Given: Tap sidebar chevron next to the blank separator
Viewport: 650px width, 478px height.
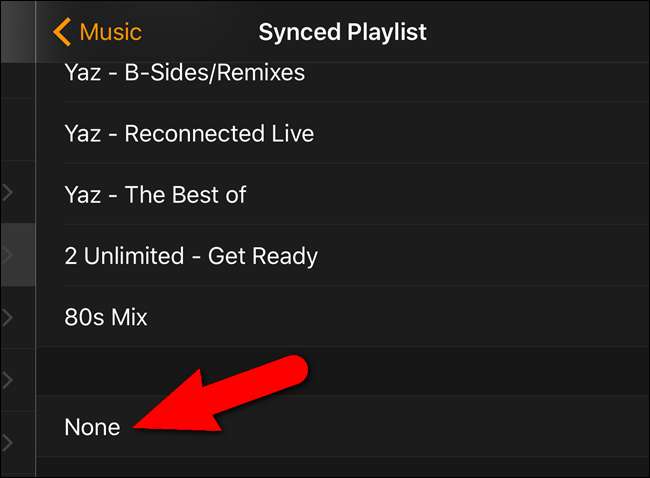Looking at the screenshot, I should tap(7, 380).
